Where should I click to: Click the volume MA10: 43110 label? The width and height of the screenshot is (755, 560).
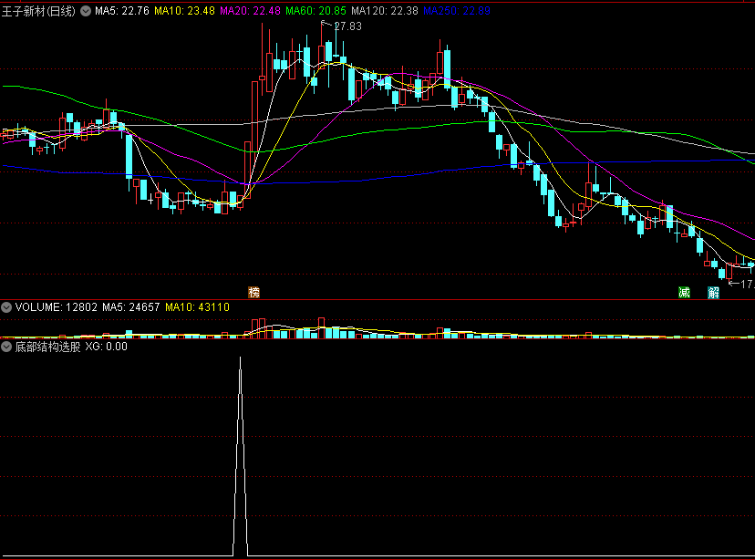click(x=198, y=307)
